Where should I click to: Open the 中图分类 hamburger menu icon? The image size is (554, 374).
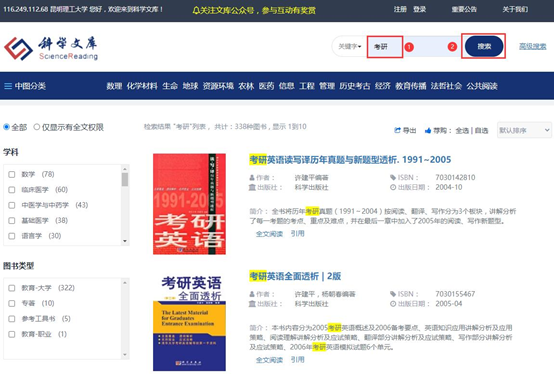[x=8, y=86]
